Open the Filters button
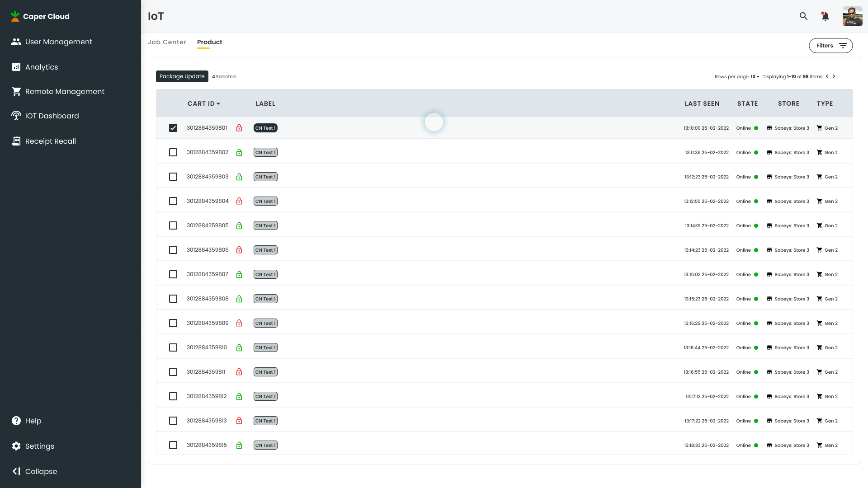This screenshot has height=488, width=868. (x=830, y=46)
